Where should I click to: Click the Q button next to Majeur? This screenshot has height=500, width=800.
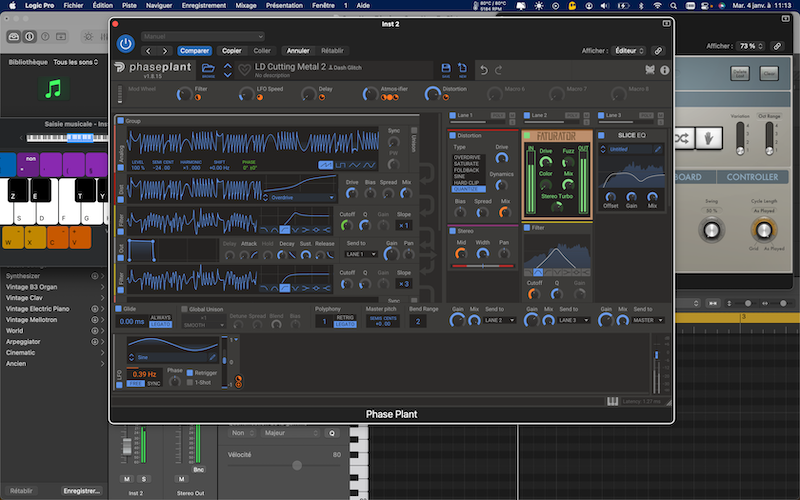[332, 433]
